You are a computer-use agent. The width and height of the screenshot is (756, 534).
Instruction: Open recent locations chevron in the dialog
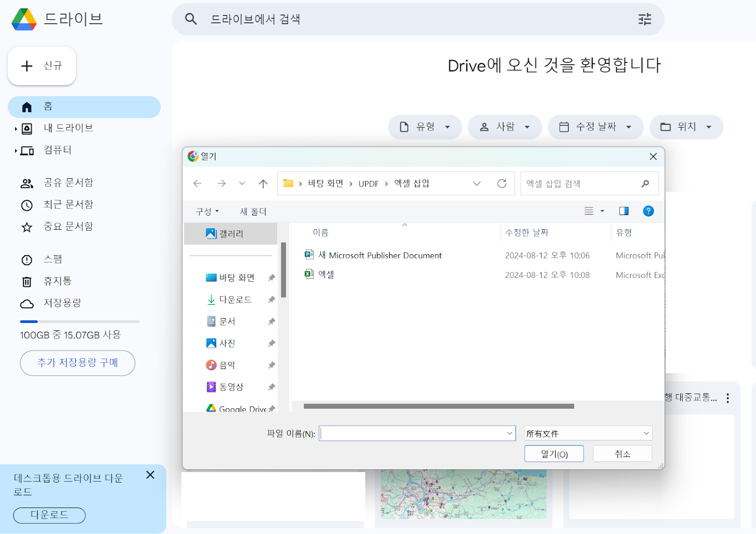[242, 184]
